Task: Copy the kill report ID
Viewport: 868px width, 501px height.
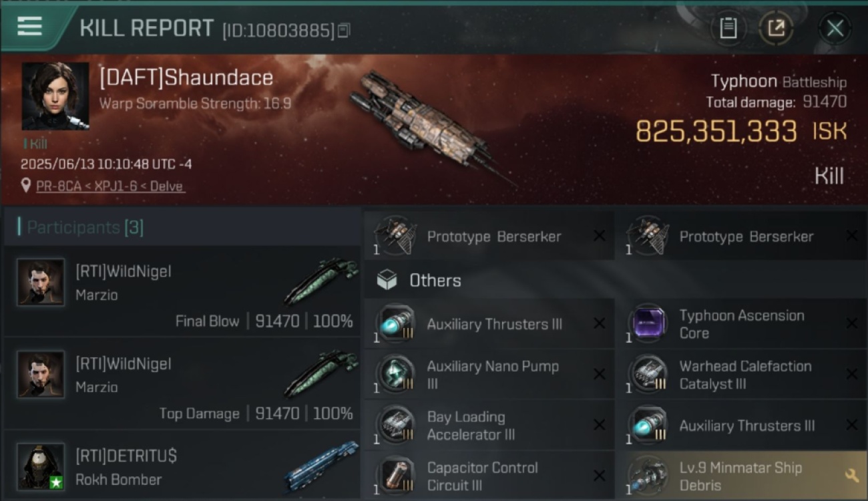Action: coord(344,31)
